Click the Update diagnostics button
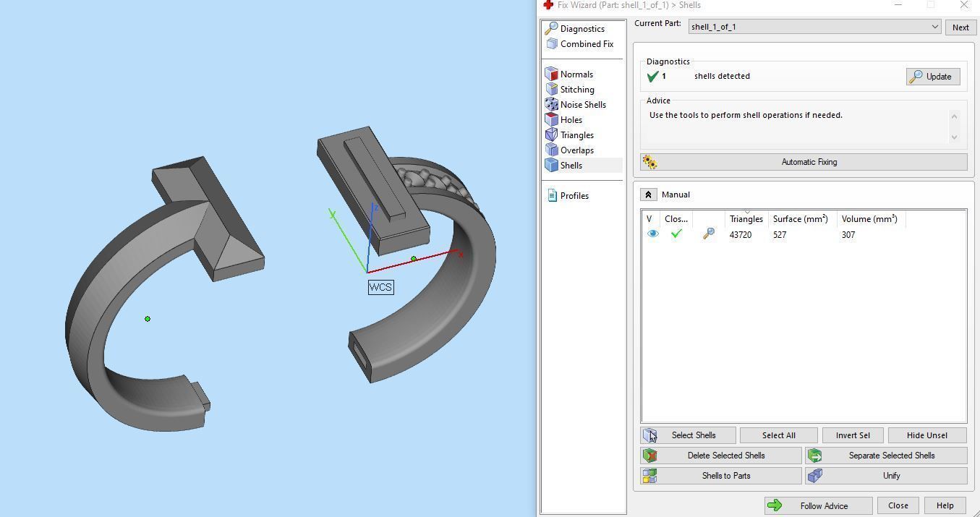Image resolution: width=980 pixels, height=517 pixels. [x=933, y=77]
